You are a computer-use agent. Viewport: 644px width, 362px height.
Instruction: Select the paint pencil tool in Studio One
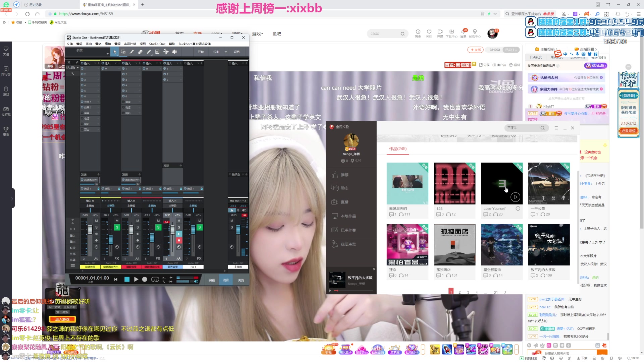(x=149, y=52)
